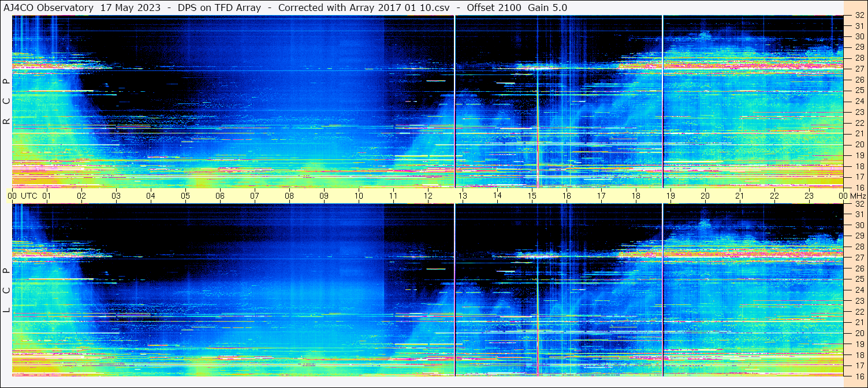This screenshot has height=388, width=868.
Task: Click the 'AJ4CO Observatory' title text
Action: (x=49, y=8)
